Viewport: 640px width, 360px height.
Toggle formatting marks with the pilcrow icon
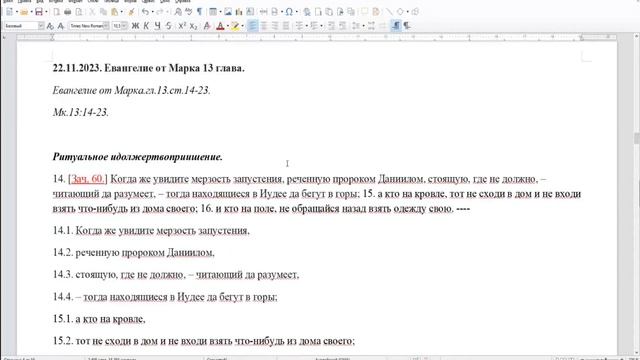coord(199,12)
